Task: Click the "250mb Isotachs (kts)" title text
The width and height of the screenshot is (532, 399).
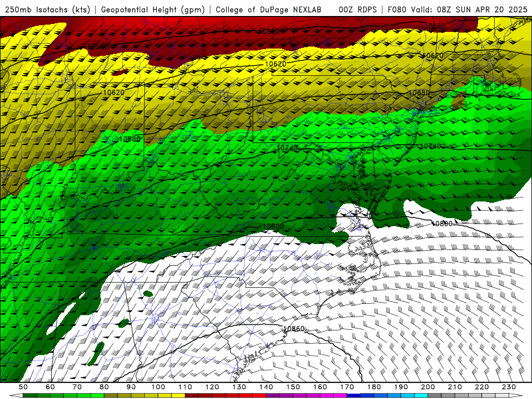Action: (x=47, y=9)
